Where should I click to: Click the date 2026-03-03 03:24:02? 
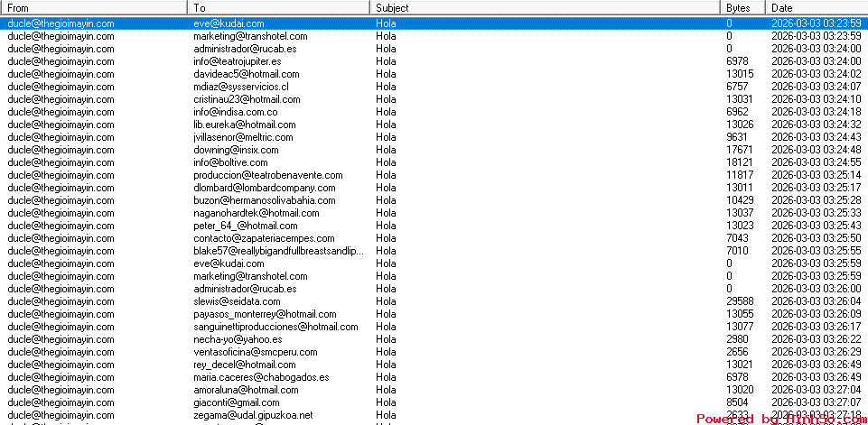pos(816,74)
